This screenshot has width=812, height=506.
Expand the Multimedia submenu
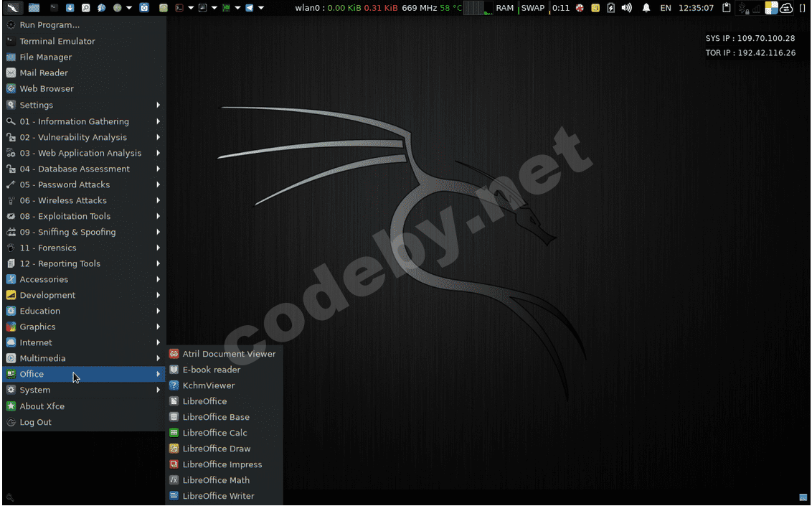click(x=83, y=358)
